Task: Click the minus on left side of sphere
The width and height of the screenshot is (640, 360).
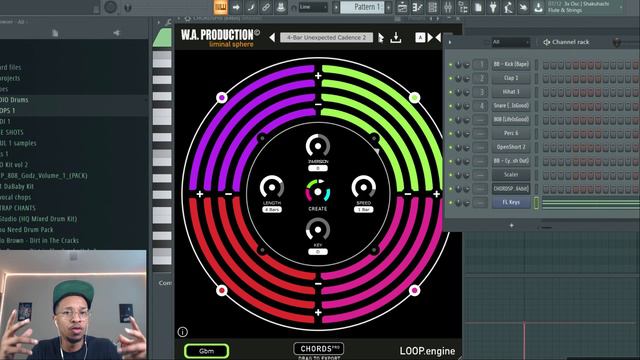Action: pyautogui.click(x=228, y=194)
